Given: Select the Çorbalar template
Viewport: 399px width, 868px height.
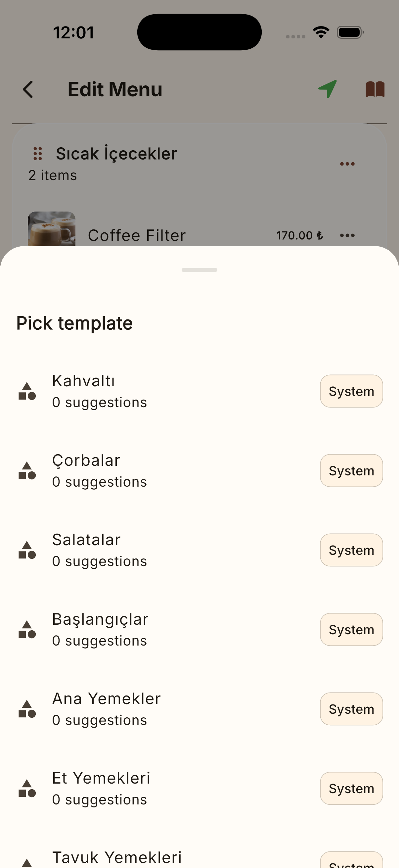Looking at the screenshot, I should pyautogui.click(x=199, y=471).
